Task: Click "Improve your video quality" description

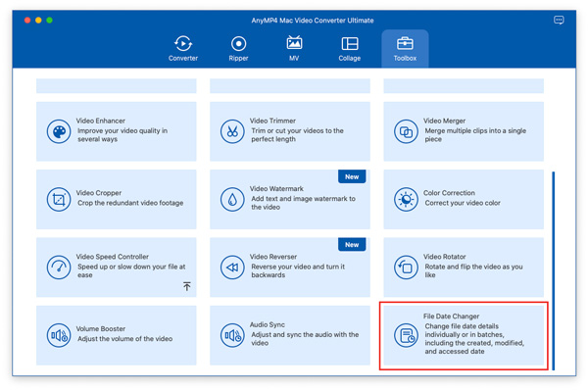Action: tap(122, 135)
